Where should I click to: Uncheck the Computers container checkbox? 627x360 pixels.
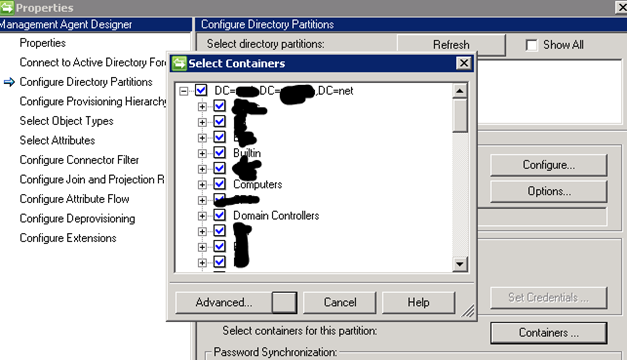pos(220,184)
